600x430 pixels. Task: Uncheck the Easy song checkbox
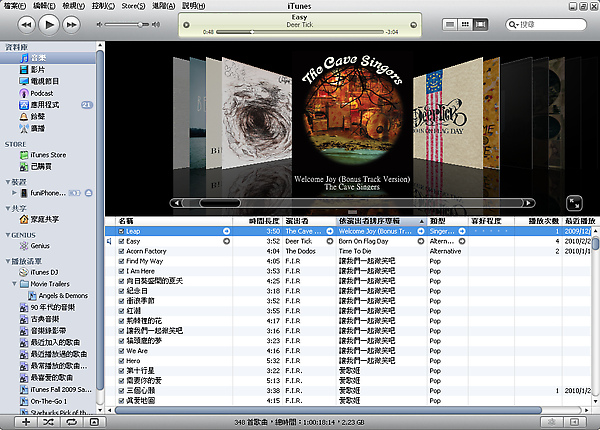[x=121, y=241]
